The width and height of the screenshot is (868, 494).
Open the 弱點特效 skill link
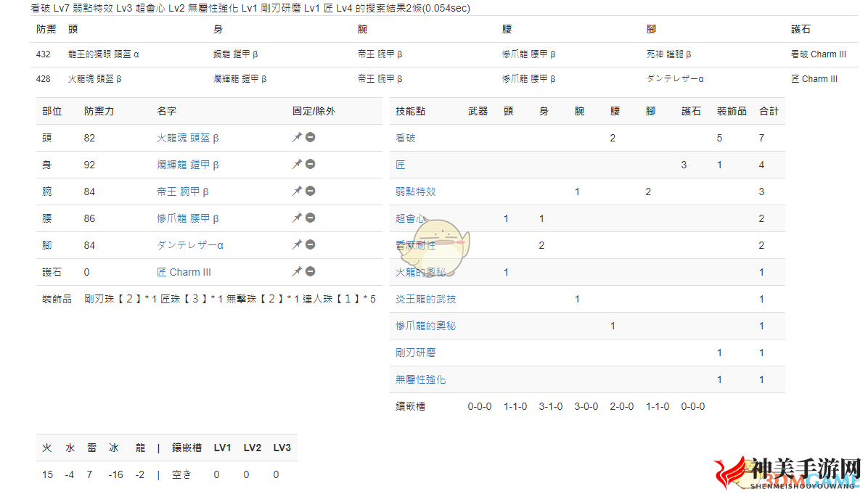pos(416,192)
